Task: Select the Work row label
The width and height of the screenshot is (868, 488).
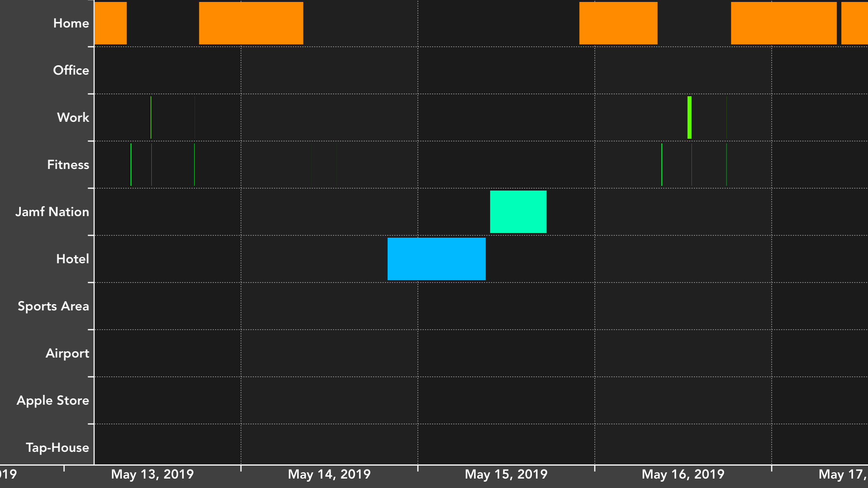Action: pyautogui.click(x=73, y=117)
